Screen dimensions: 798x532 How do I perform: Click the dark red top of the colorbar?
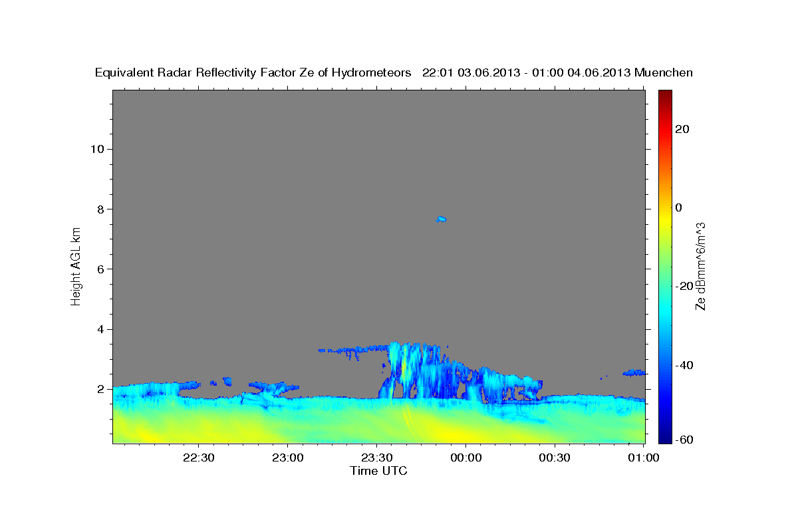coord(665,94)
